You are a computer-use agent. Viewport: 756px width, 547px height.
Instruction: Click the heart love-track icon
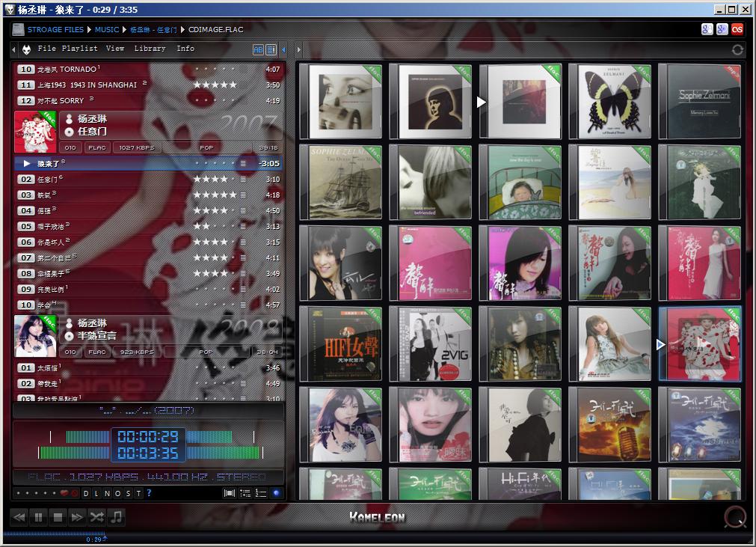tap(64, 493)
